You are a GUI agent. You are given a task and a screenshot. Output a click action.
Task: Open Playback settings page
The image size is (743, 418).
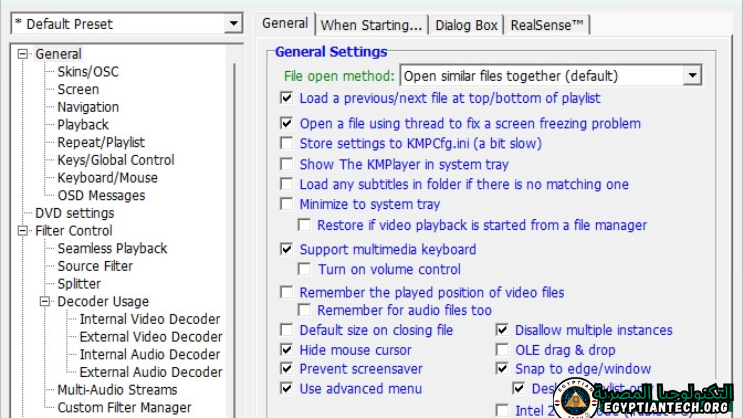83,125
